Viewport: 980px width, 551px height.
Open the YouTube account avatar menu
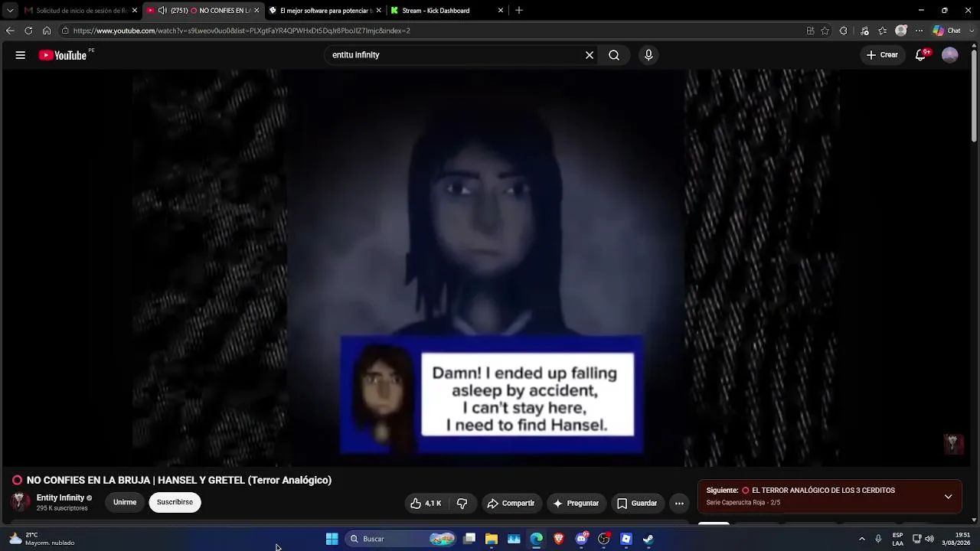pos(950,55)
